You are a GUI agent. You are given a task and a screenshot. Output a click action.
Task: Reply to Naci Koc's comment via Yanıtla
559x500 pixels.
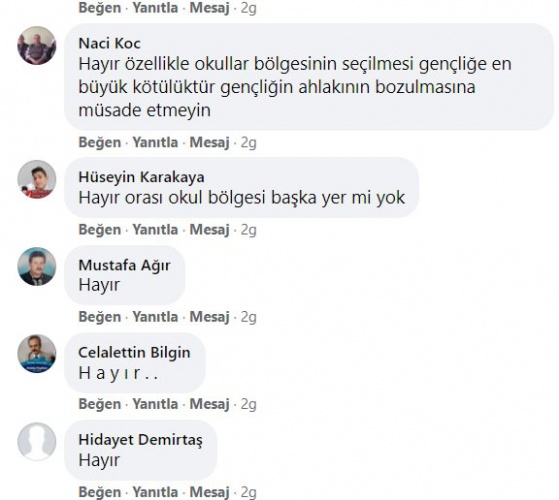click(155, 143)
